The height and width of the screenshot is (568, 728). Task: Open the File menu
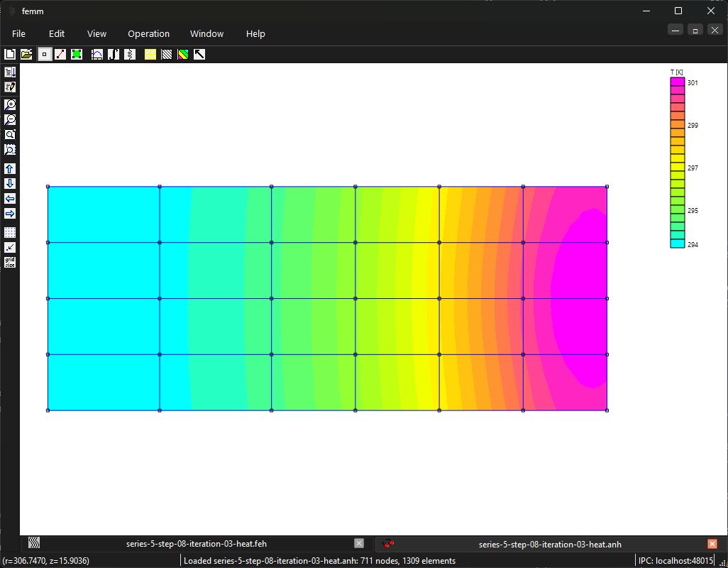[18, 34]
